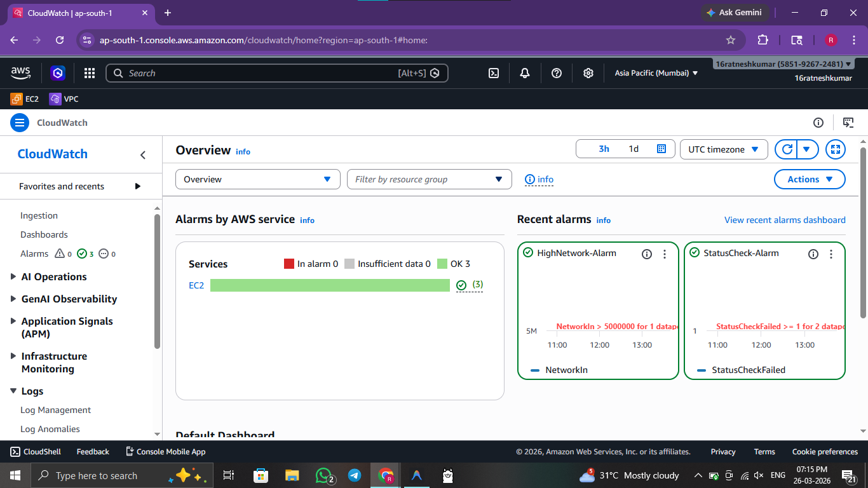Open the notifications bell
This screenshot has height=488, width=868.
[x=525, y=73]
